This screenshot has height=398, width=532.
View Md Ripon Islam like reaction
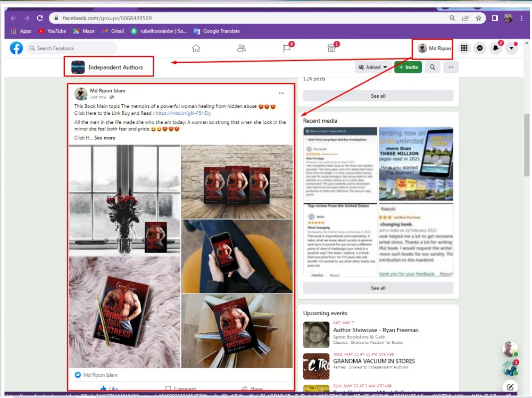click(96, 375)
